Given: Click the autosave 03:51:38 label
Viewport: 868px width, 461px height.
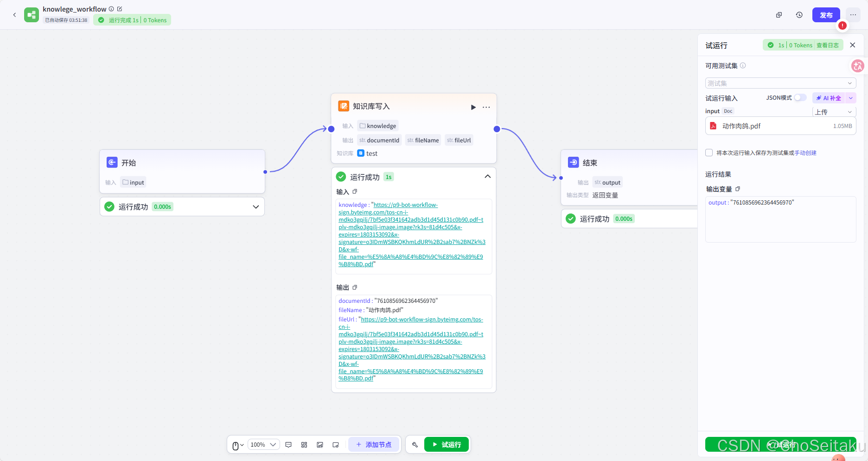Looking at the screenshot, I should pyautogui.click(x=66, y=20).
